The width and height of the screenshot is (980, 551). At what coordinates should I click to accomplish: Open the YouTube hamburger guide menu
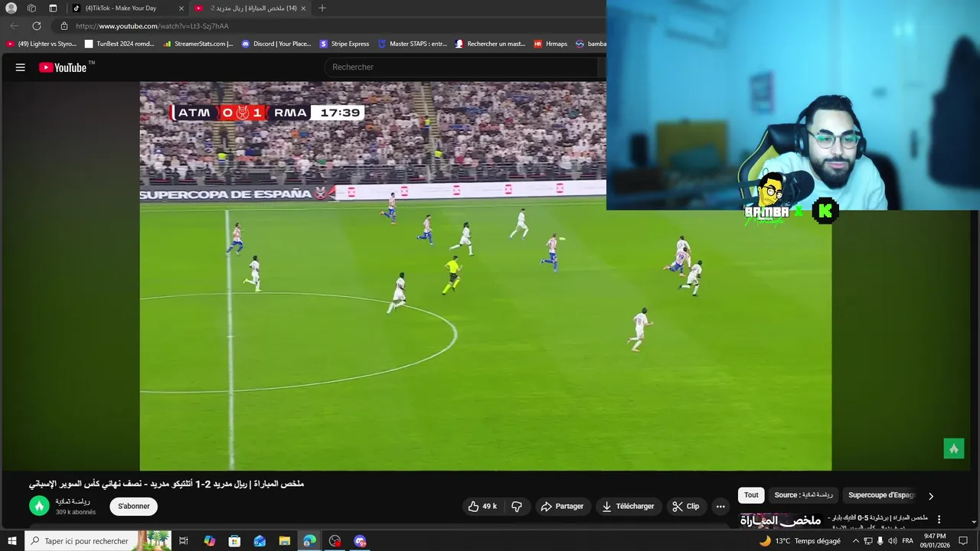pyautogui.click(x=21, y=67)
